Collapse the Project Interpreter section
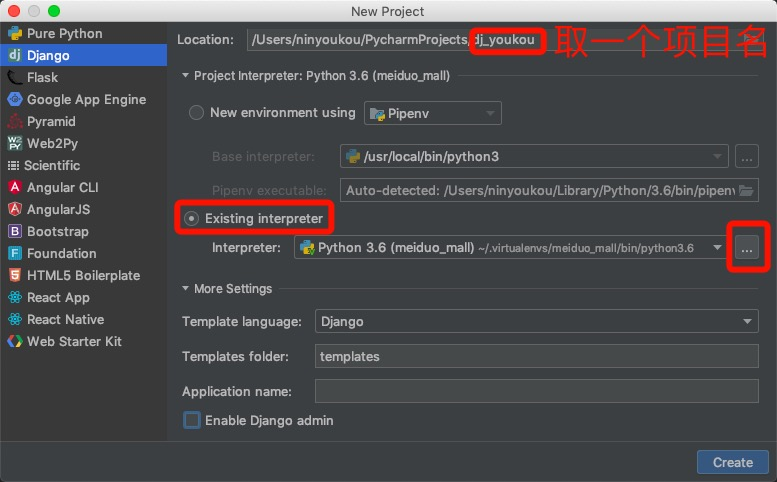Viewport: 777px width, 482px height. pos(185,76)
